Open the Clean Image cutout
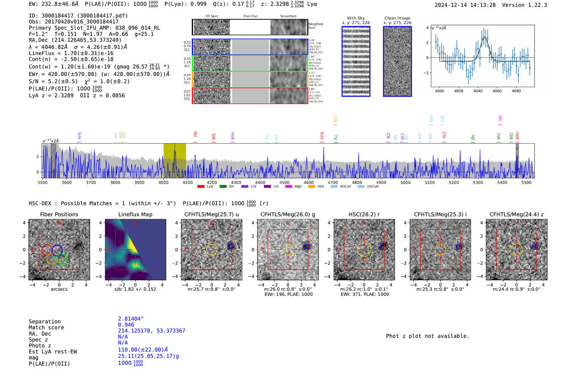The width and height of the screenshot is (576, 392). tap(397, 61)
